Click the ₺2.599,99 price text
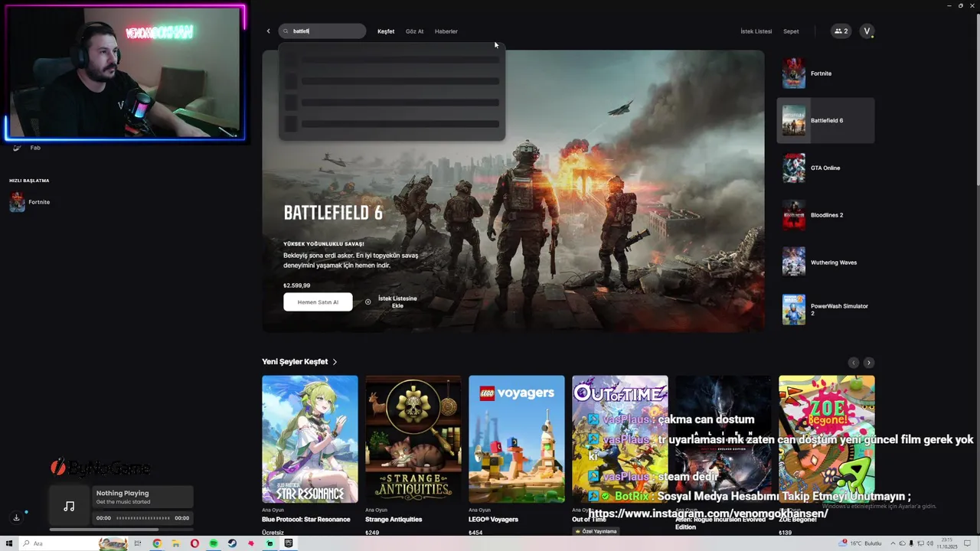This screenshot has width=980, height=551. tap(297, 285)
